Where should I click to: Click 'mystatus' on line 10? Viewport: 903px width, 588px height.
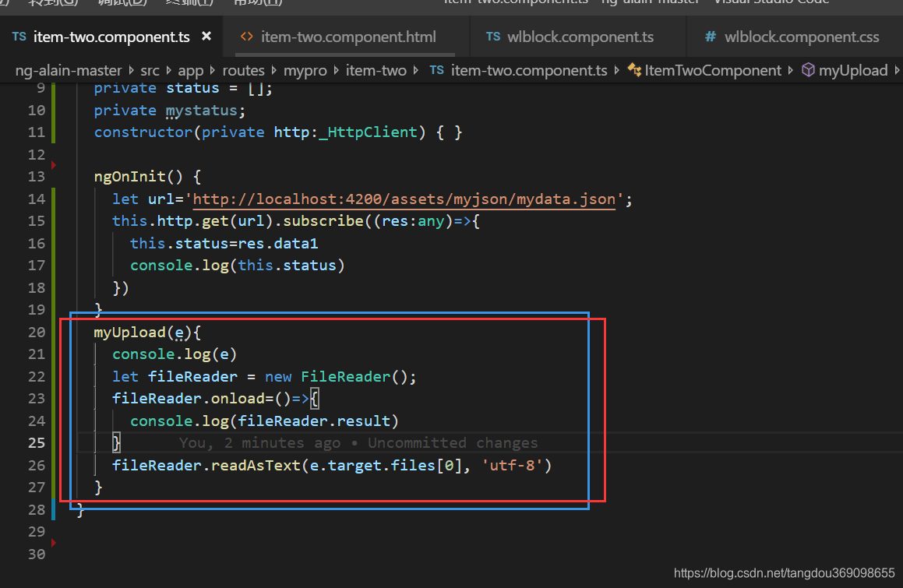click(202, 110)
